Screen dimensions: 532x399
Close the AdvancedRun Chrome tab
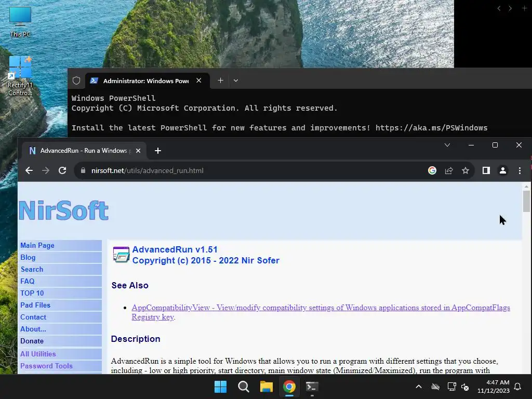(x=138, y=151)
